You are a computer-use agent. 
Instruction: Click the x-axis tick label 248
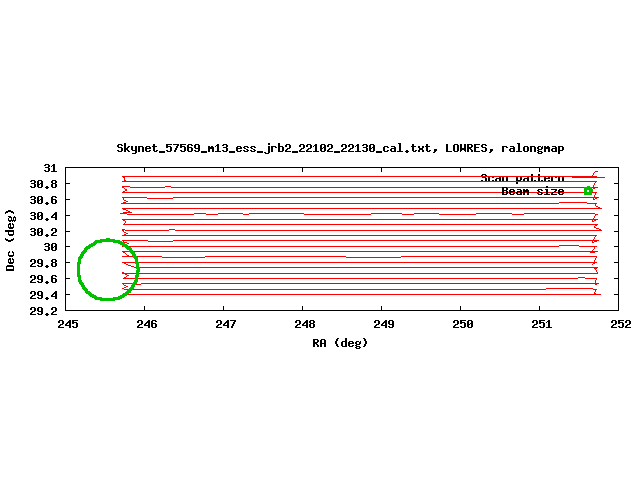coord(305,324)
